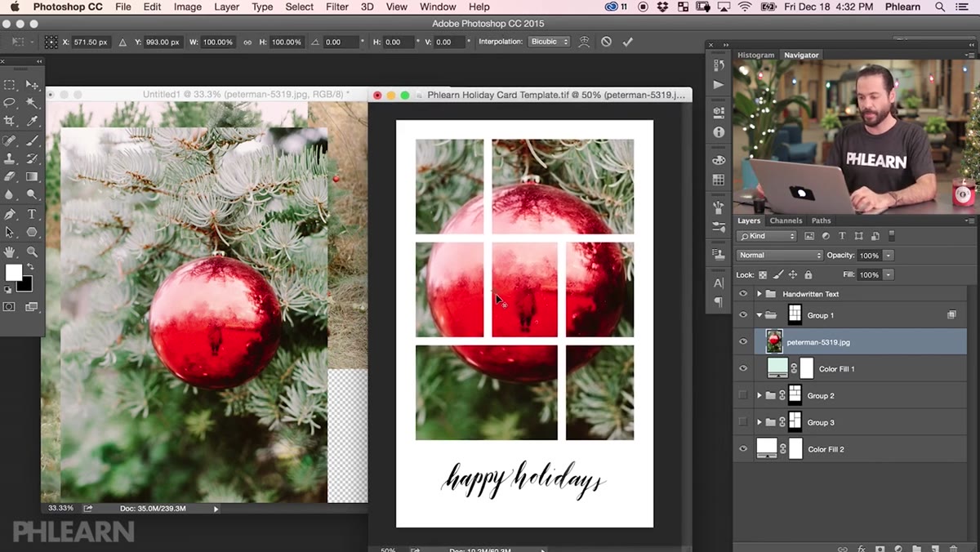
Task: Select the Move tool
Action: click(32, 85)
